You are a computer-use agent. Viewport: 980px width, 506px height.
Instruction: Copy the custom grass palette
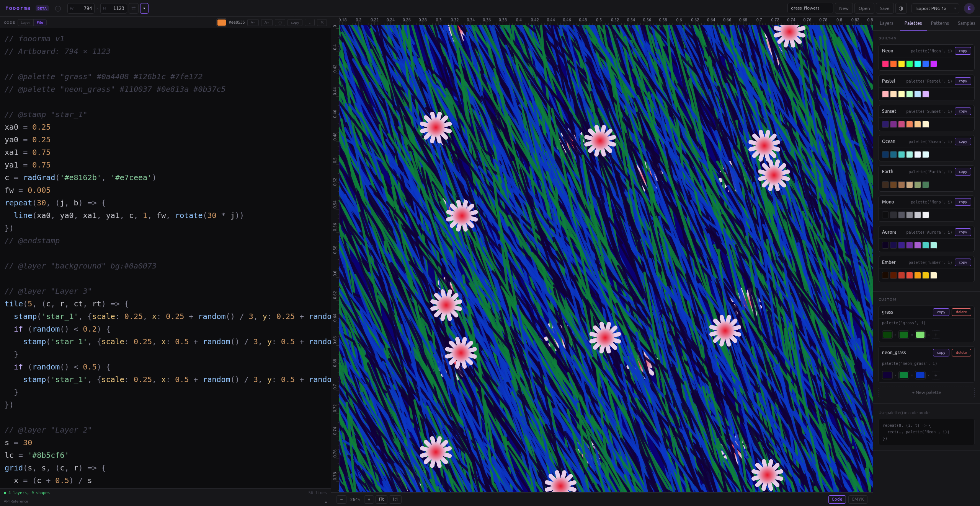[941, 312]
